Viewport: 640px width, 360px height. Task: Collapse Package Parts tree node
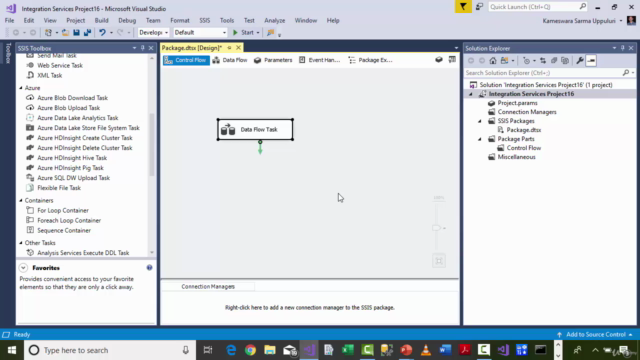point(480,139)
